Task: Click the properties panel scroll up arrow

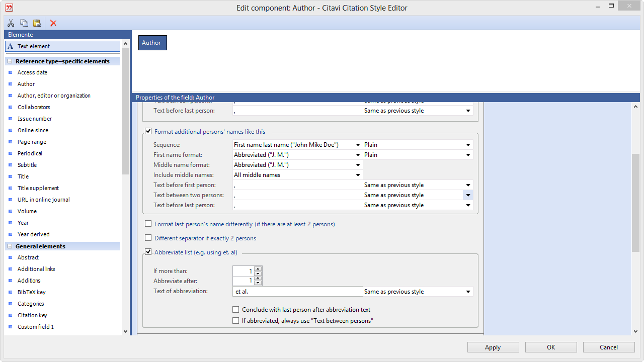Action: [x=635, y=107]
